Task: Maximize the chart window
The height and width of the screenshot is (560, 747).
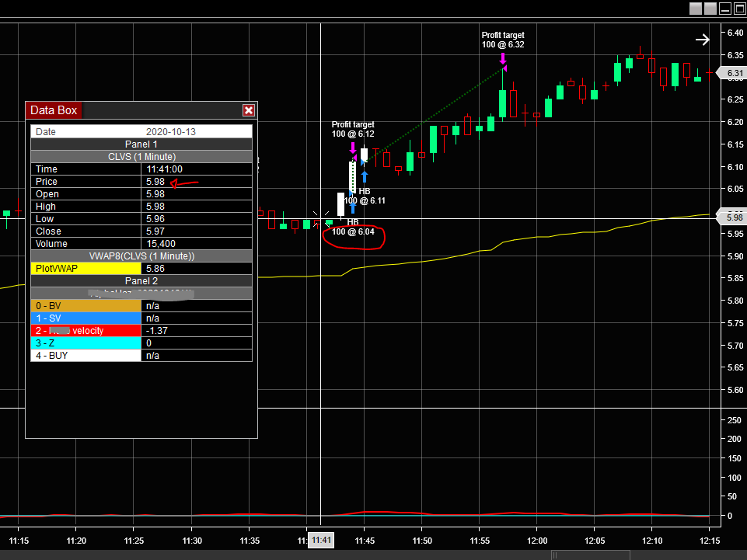Action: tap(740, 8)
